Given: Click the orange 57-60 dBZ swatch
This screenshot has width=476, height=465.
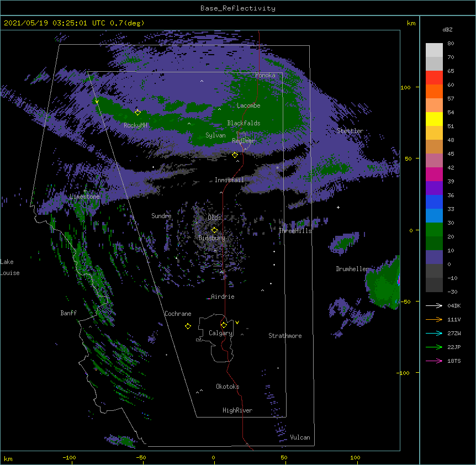Looking at the screenshot, I should click(434, 92).
